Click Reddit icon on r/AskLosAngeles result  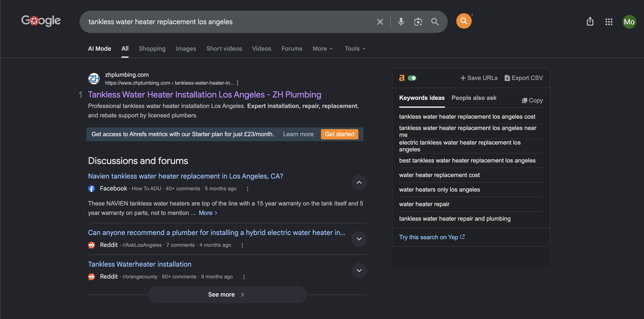92,245
